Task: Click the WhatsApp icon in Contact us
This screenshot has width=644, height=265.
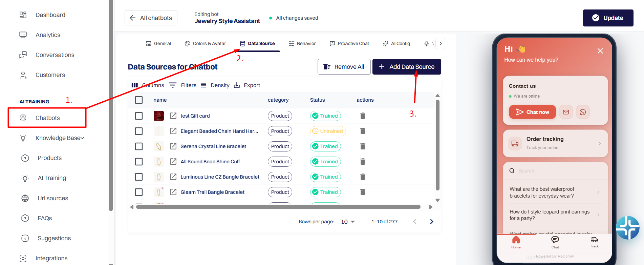Action: 583,112
